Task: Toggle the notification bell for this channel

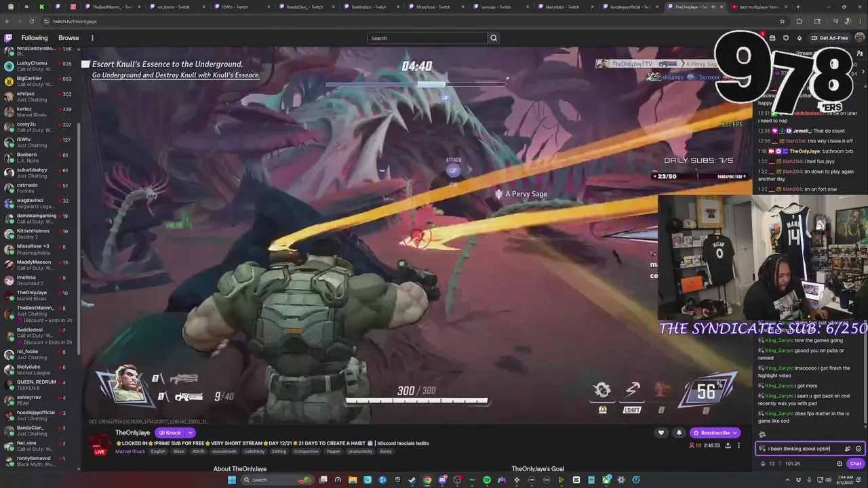Action: pos(679,432)
